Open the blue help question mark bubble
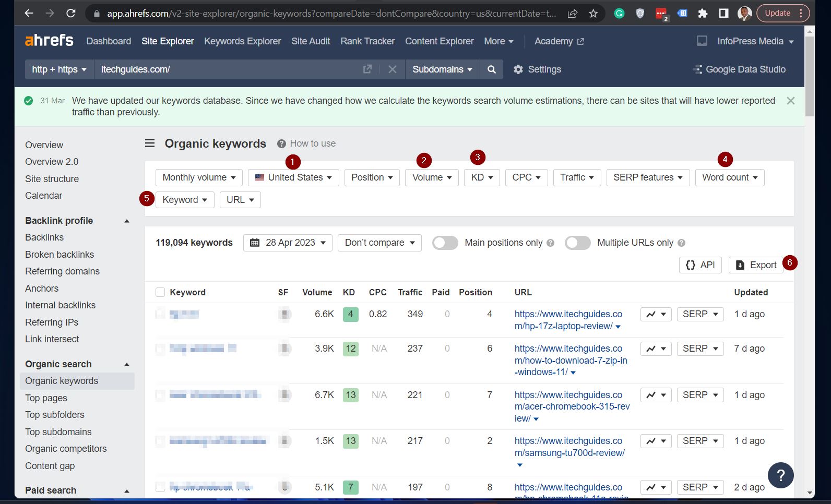 coord(780,475)
